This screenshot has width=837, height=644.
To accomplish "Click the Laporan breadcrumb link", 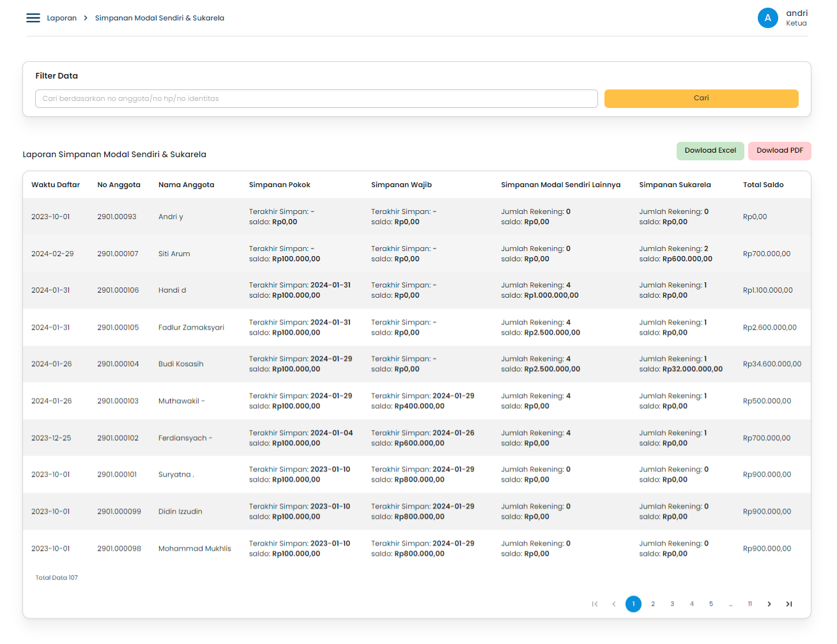I will tap(61, 18).
